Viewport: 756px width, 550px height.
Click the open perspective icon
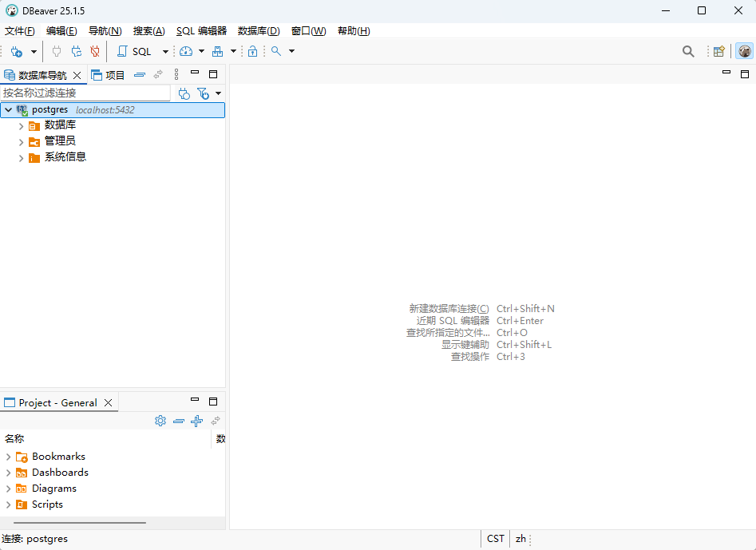[718, 51]
